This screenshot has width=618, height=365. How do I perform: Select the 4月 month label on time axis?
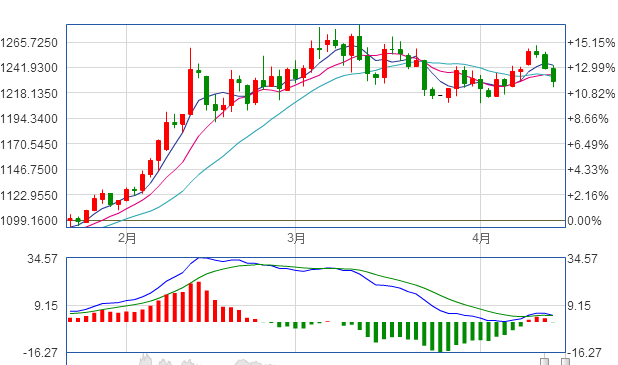tap(481, 238)
